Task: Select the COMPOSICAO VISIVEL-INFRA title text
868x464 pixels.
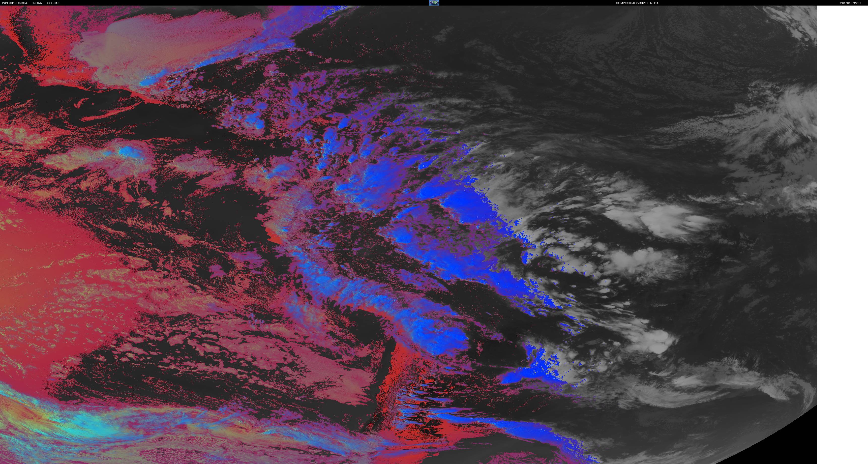Action: pyautogui.click(x=637, y=3)
